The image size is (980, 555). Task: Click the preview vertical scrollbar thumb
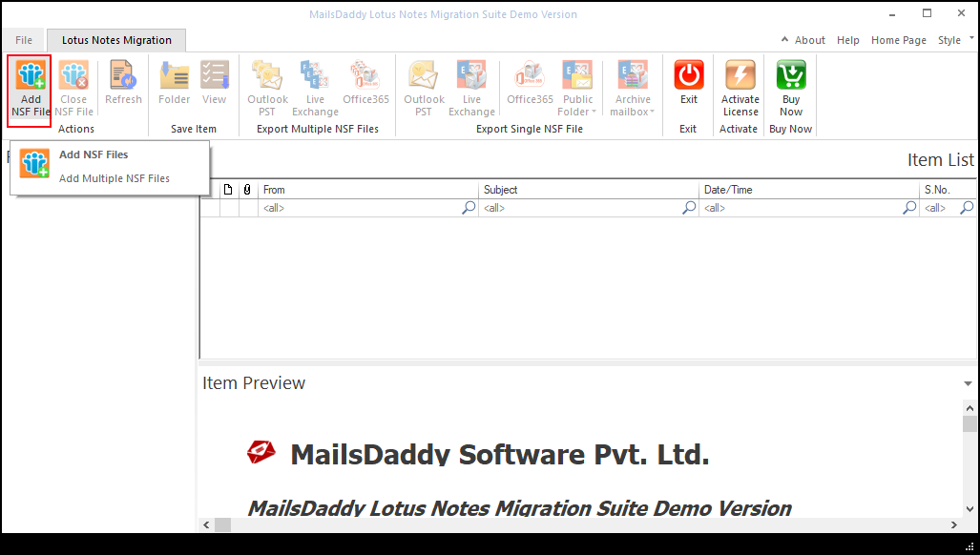coord(970,423)
